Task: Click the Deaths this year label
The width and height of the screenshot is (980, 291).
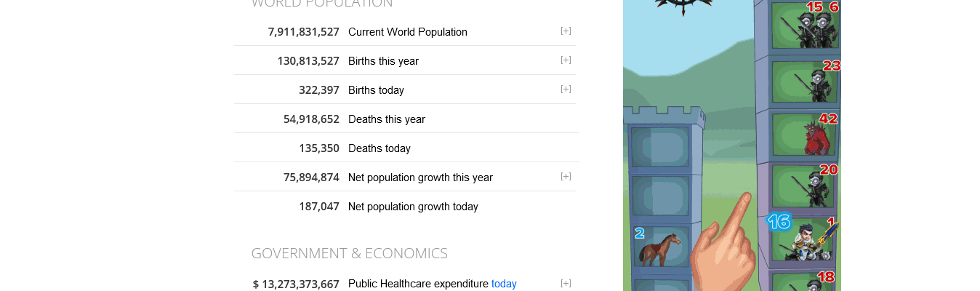Action: point(387,119)
